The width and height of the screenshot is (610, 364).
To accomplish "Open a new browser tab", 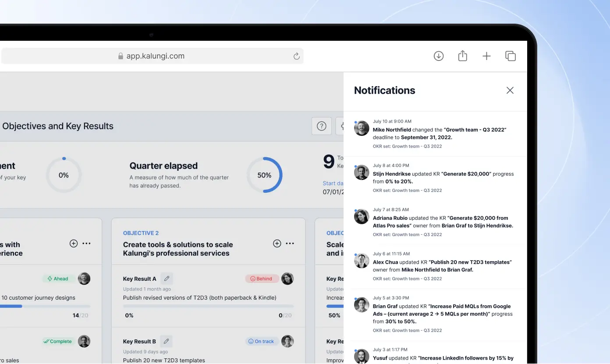I will point(486,56).
